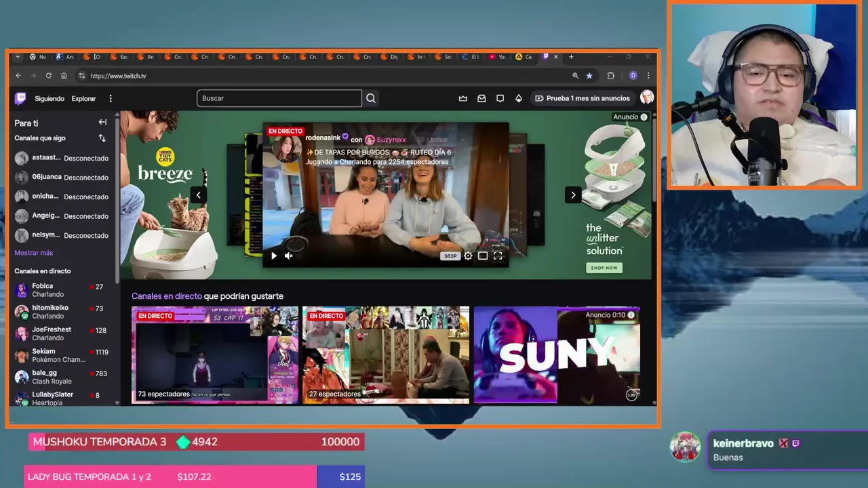
Task: Open the Suzyroxx channel link
Action: click(391, 140)
